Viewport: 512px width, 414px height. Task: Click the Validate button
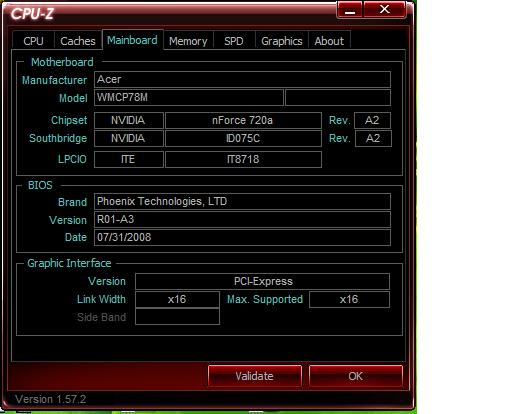(255, 376)
